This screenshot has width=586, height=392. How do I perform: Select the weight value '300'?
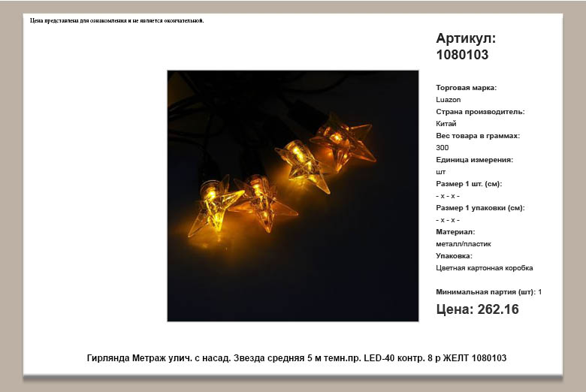442,148
